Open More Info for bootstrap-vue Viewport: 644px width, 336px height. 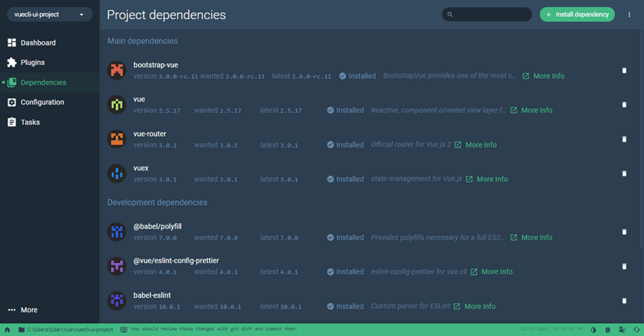click(544, 76)
